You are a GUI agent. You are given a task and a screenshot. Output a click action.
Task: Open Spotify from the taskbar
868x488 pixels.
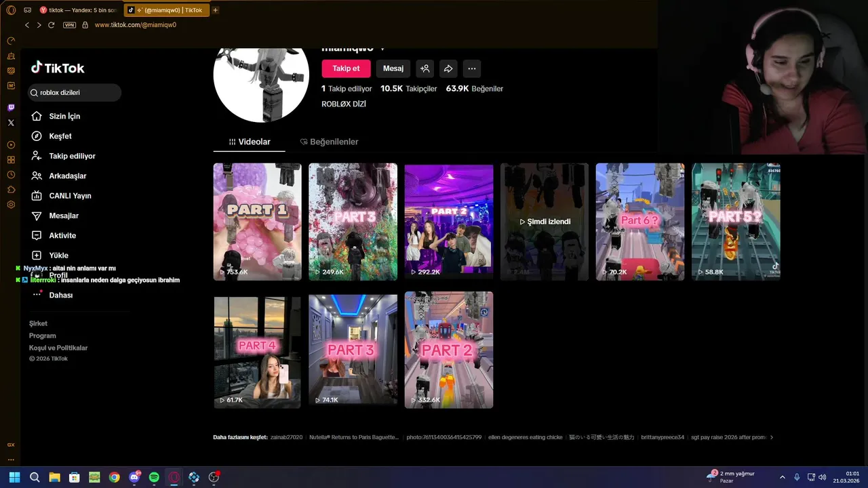click(154, 477)
